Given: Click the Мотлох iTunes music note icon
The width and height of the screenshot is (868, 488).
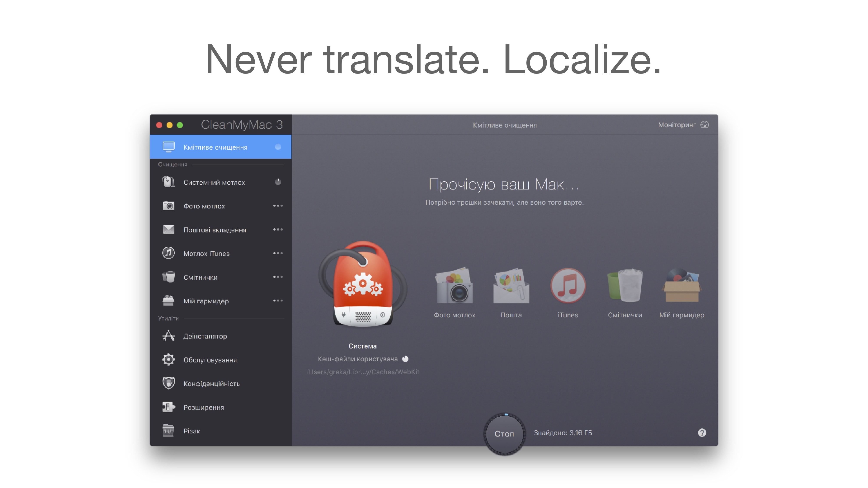Looking at the screenshot, I should click(x=168, y=253).
